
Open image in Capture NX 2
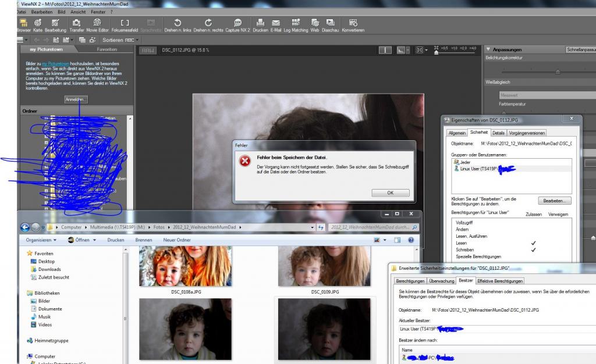tap(237, 25)
